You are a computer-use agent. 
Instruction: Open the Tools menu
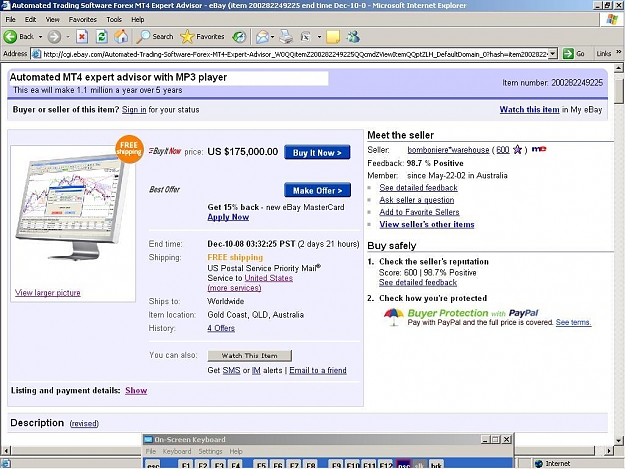pos(114,20)
